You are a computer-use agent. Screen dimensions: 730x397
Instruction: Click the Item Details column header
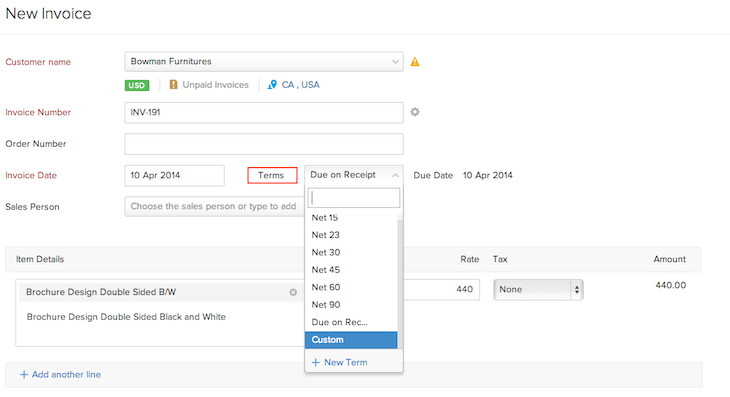[40, 259]
